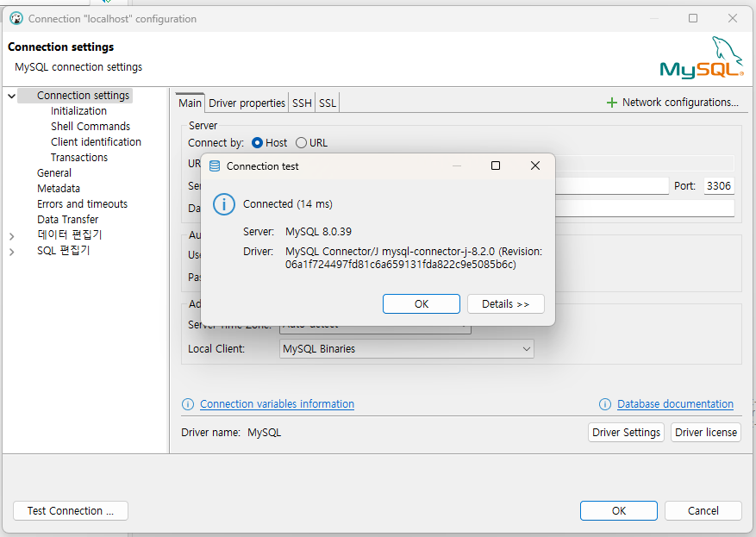
Task: Open the Local Client MySQL Binaries dropdown
Action: 406,348
